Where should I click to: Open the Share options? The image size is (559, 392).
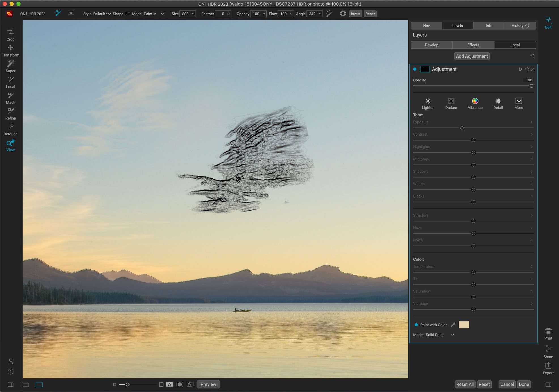point(548,352)
